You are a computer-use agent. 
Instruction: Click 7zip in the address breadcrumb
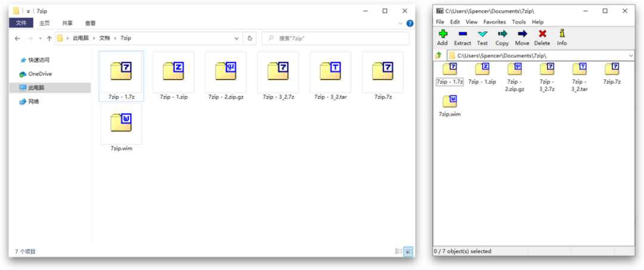click(126, 38)
